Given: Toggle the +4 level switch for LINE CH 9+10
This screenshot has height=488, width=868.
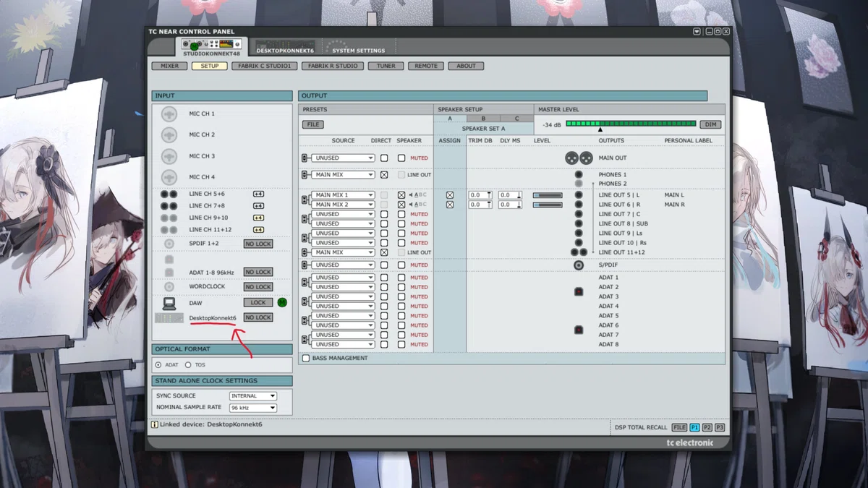Looking at the screenshot, I should [258, 218].
